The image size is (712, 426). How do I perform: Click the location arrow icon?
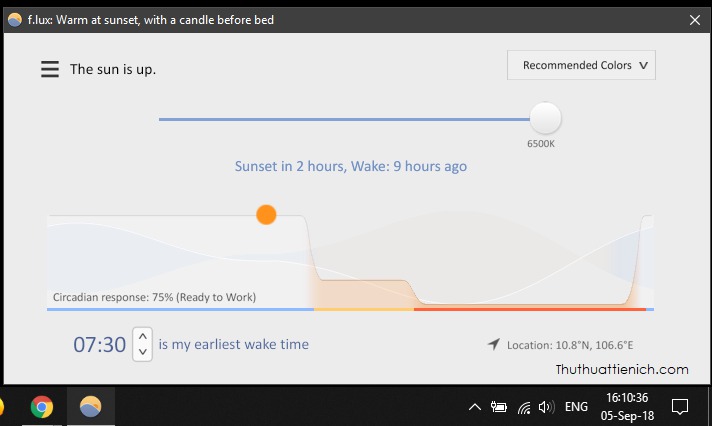tap(493, 344)
